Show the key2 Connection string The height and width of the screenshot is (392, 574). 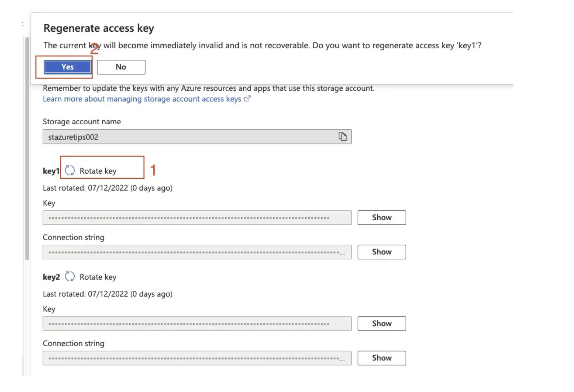point(382,358)
